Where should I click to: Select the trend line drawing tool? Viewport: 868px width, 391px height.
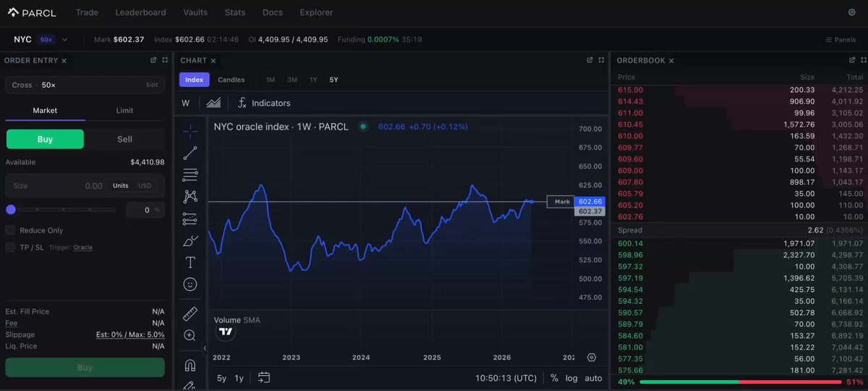pos(190,154)
